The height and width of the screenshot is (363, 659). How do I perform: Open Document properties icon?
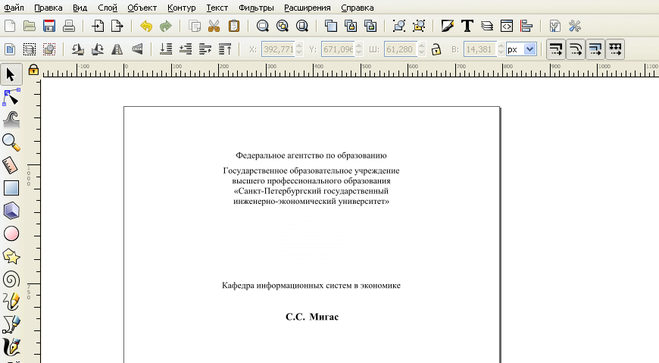(x=555, y=26)
